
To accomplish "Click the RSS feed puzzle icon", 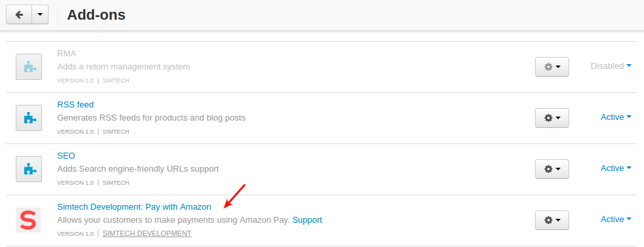I will [29, 118].
